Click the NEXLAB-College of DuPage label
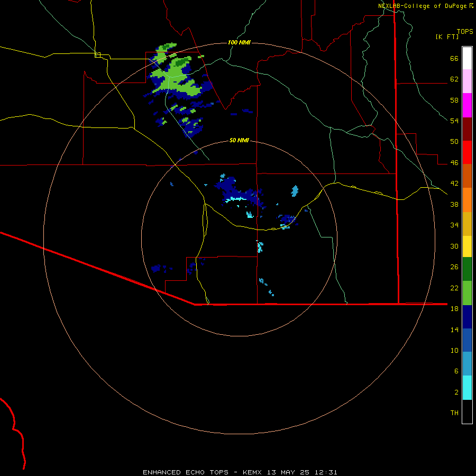This screenshot has height=476, width=476. [424, 6]
